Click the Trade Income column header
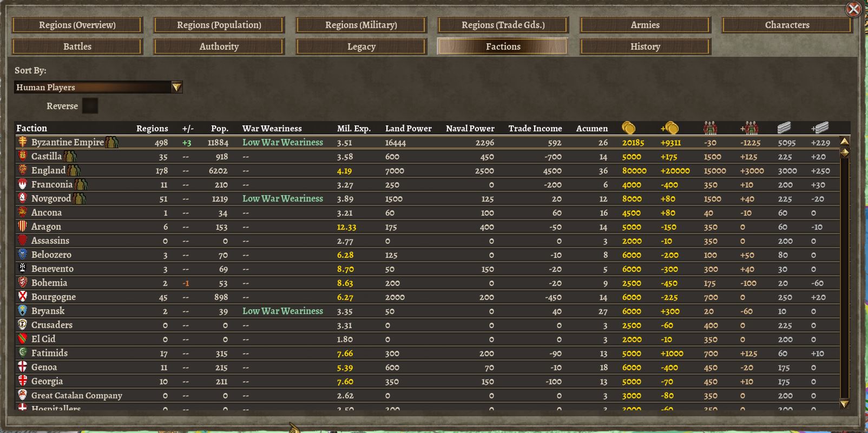This screenshot has height=433, width=868. pos(535,129)
